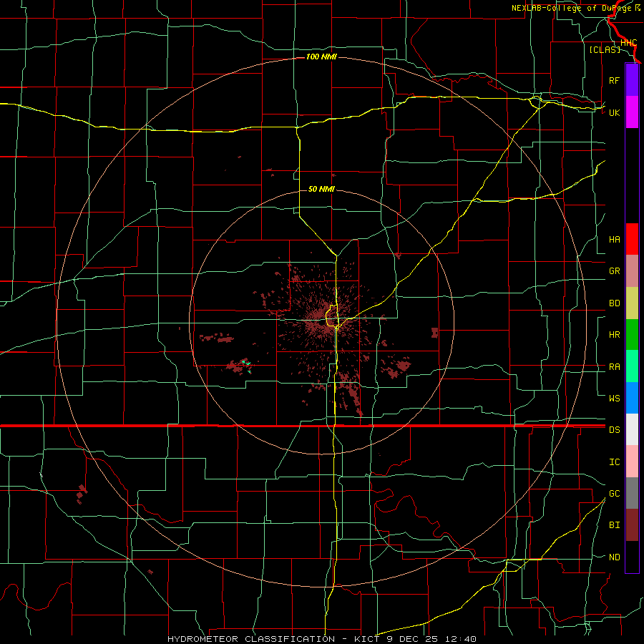Click the 50 NMI range ring label
Screen dimensions: 644x644
click(x=321, y=189)
